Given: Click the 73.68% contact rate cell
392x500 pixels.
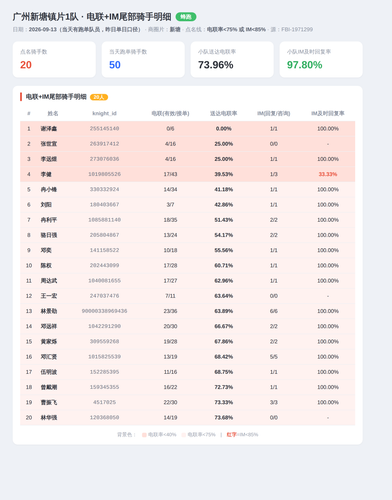Looking at the screenshot, I should 223,418.
